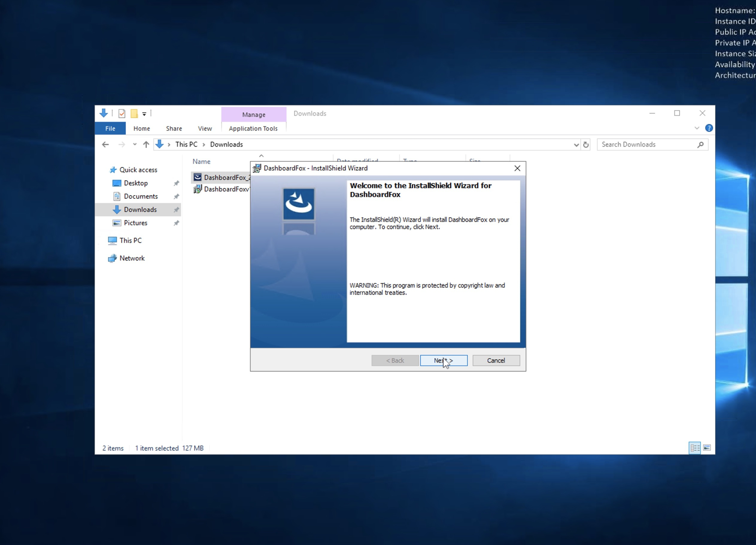
Task: Focus the Search Downloads field
Action: (652, 144)
